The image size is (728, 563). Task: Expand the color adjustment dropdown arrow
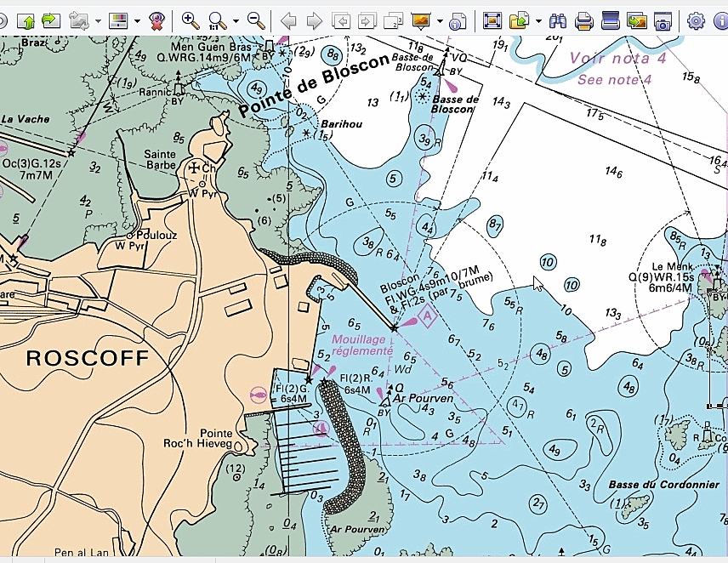coord(137,21)
